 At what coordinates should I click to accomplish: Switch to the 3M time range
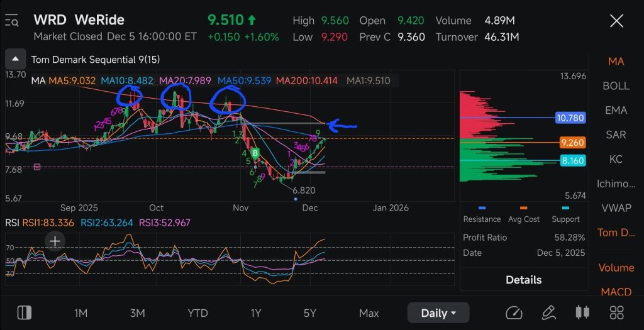[x=137, y=313]
